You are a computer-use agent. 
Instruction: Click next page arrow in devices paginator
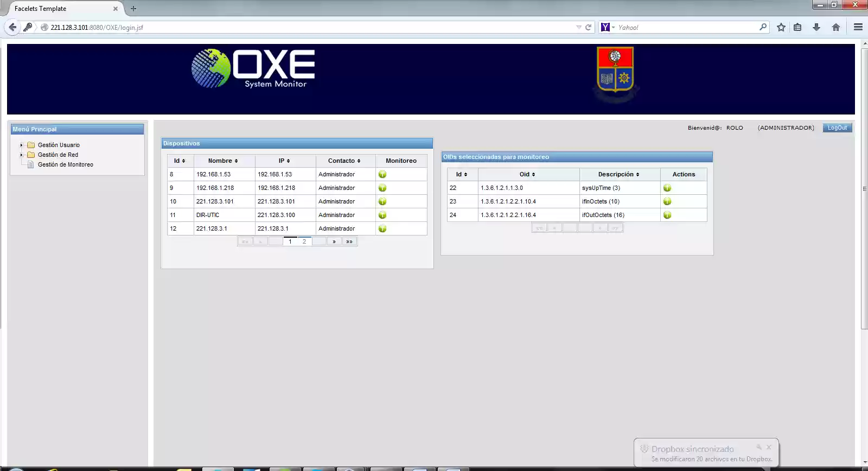(x=334, y=241)
